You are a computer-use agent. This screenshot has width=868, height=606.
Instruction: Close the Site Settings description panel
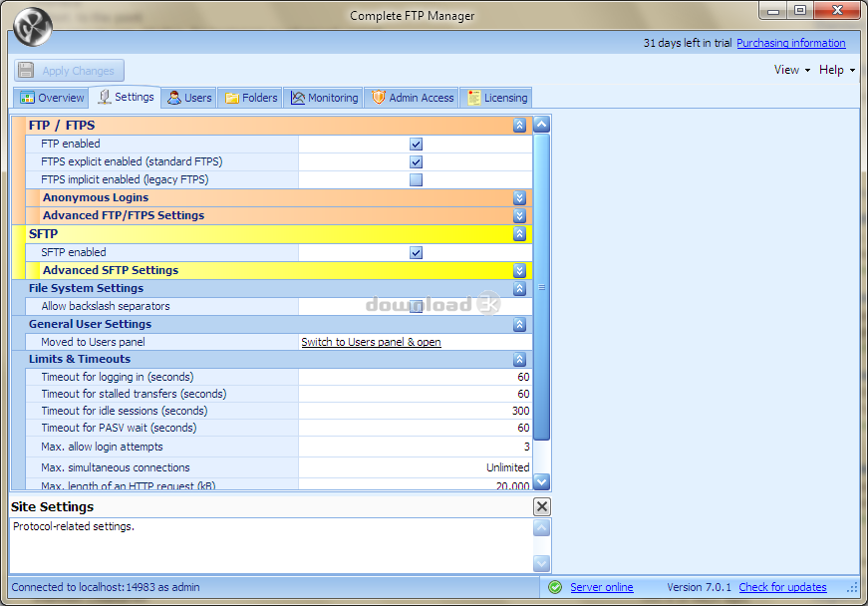[x=542, y=506]
